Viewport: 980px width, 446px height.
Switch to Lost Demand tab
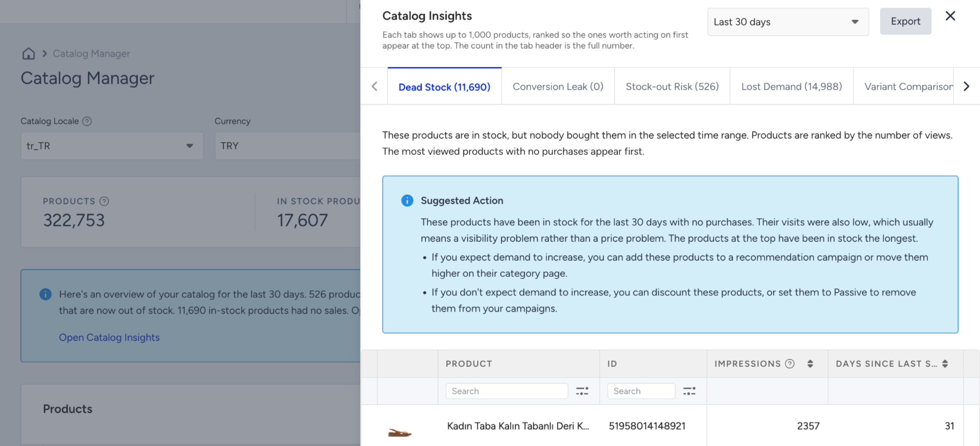click(791, 87)
